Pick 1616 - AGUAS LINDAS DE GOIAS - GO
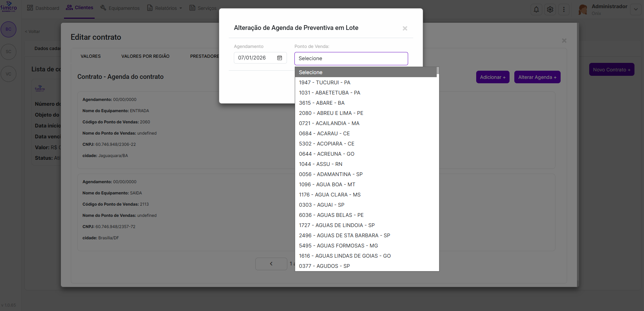This screenshot has width=644, height=311. 344,256
